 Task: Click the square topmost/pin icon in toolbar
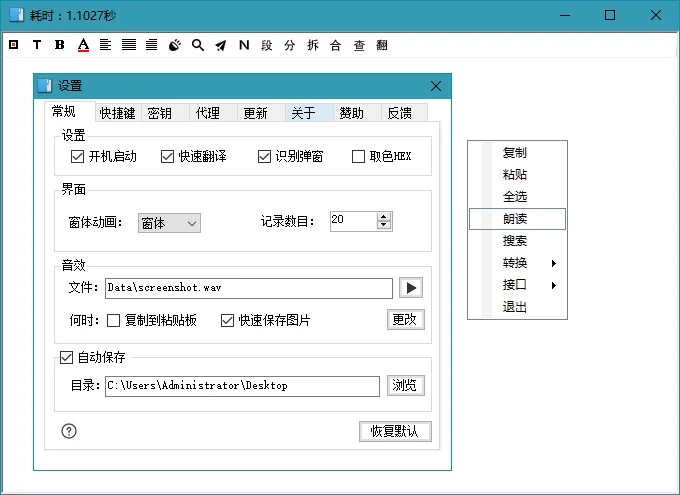tap(13, 45)
